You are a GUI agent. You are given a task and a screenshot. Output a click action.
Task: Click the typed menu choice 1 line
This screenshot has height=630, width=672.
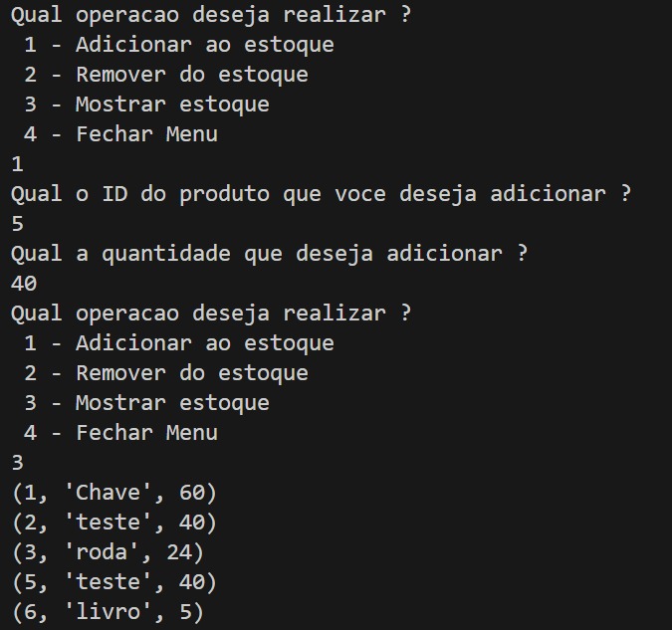pyautogui.click(x=17, y=163)
